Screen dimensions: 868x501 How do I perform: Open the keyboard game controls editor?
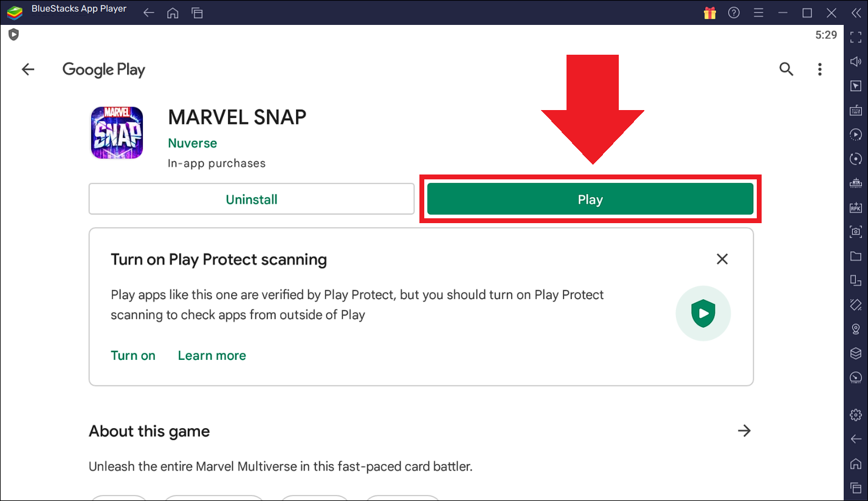tap(856, 110)
